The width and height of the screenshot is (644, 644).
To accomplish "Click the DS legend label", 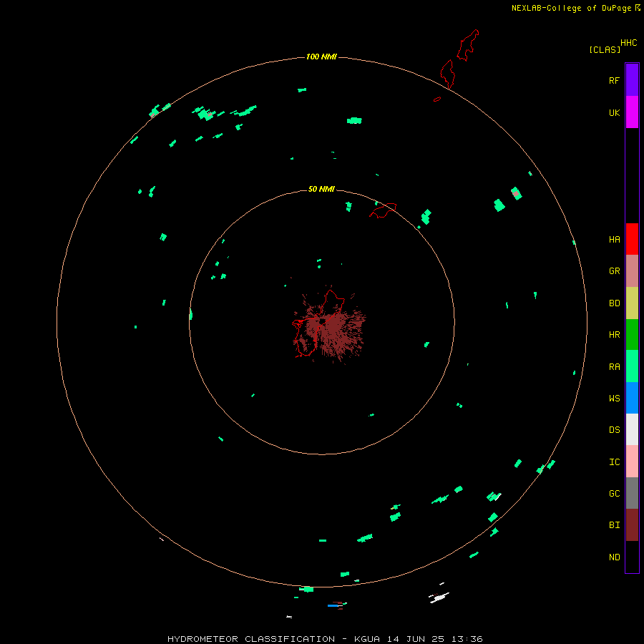I will [614, 430].
